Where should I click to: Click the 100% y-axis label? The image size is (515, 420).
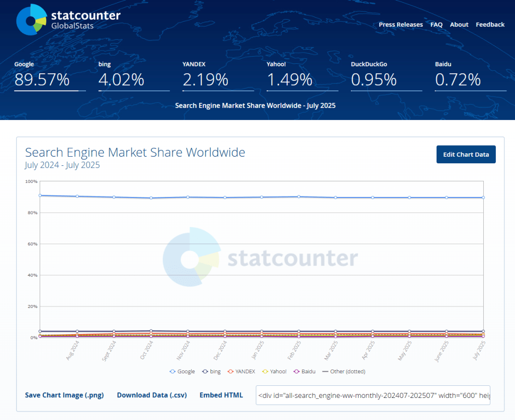[x=32, y=181]
